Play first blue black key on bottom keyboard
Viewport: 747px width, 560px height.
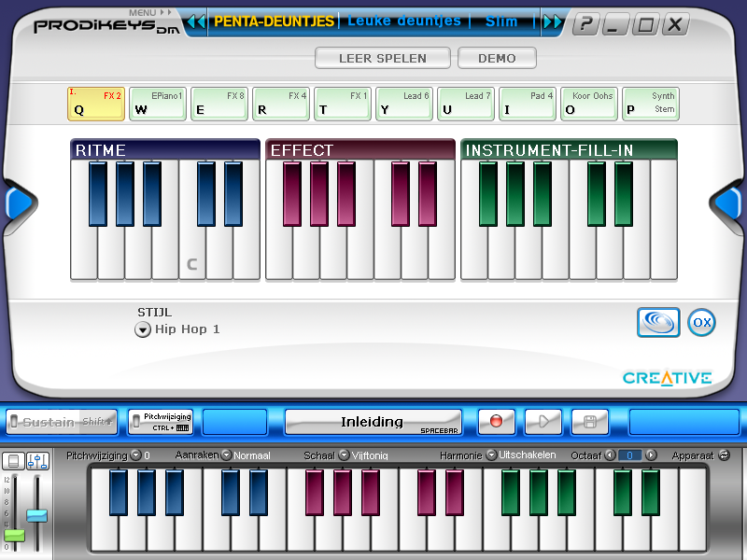119,493
